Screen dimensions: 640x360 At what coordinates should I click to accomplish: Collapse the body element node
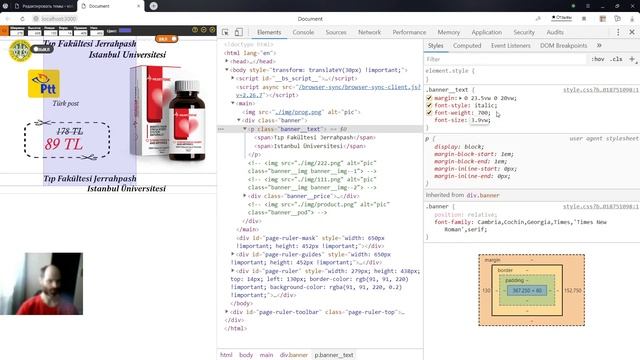227,70
